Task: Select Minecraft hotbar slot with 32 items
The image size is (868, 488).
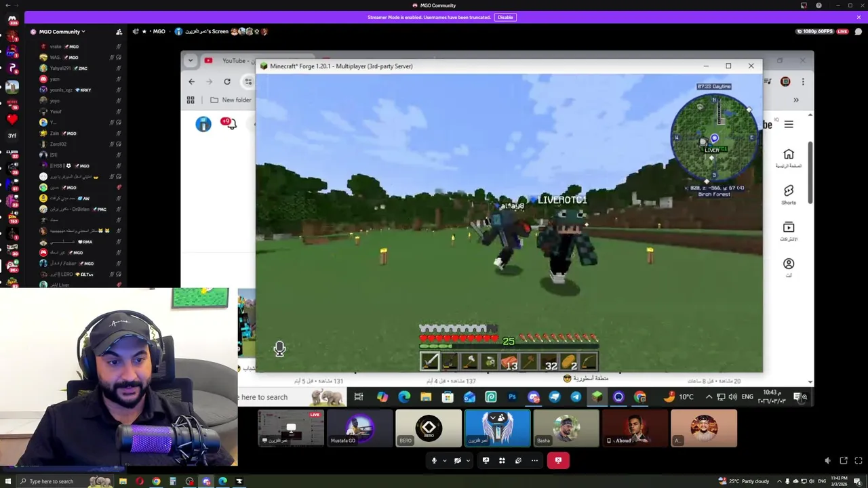Action: coord(550,363)
